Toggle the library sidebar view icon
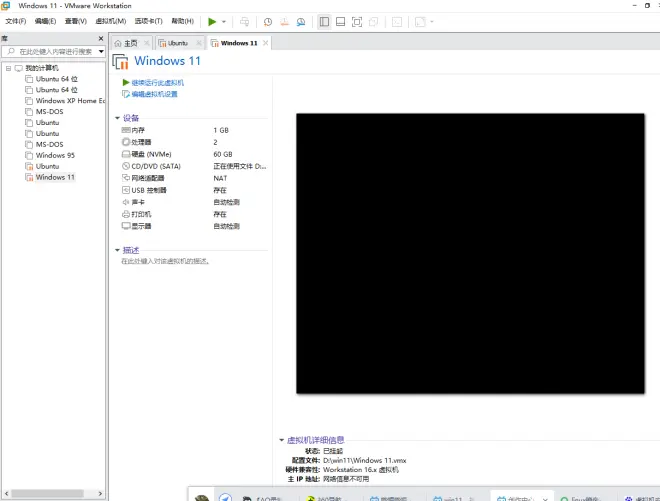 [x=324, y=21]
